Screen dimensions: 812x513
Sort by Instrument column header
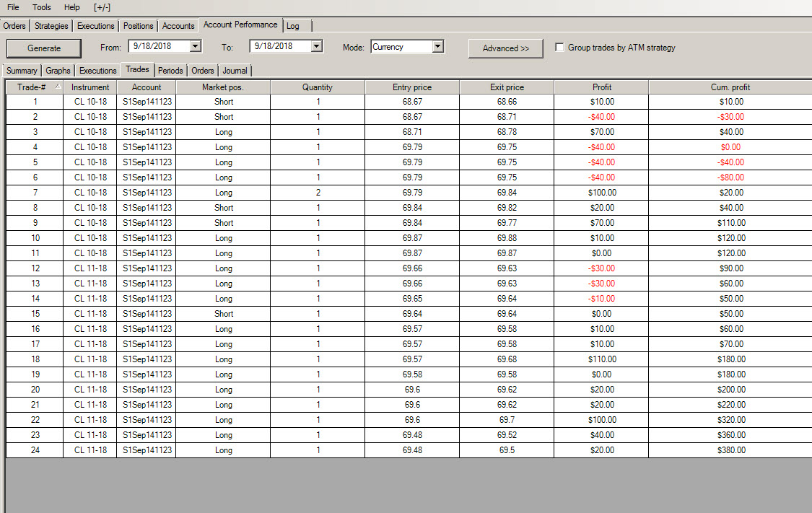90,87
